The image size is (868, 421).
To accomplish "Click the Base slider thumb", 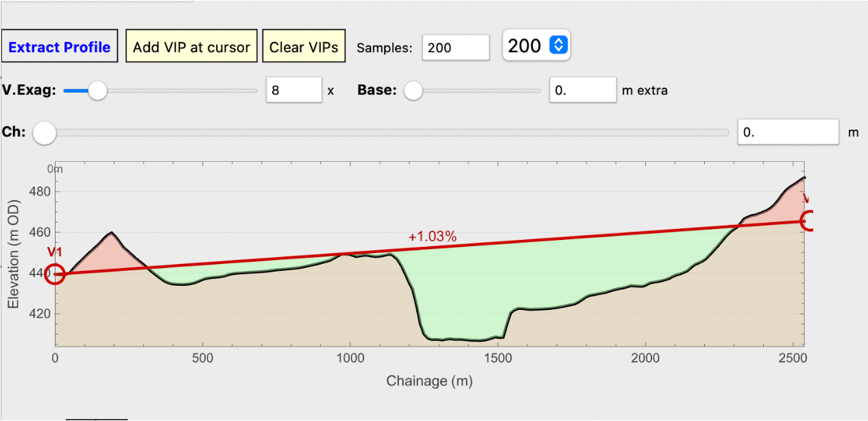I will coord(413,91).
